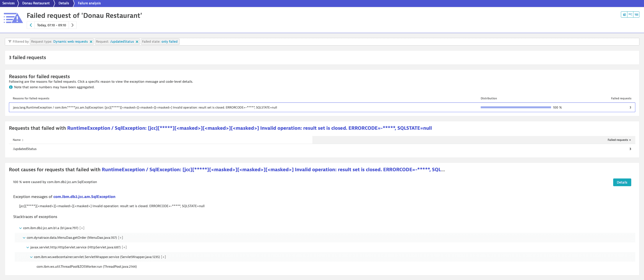Go to the next timeframe arrow
Viewport: 644px width, 280px height.
(72, 25)
